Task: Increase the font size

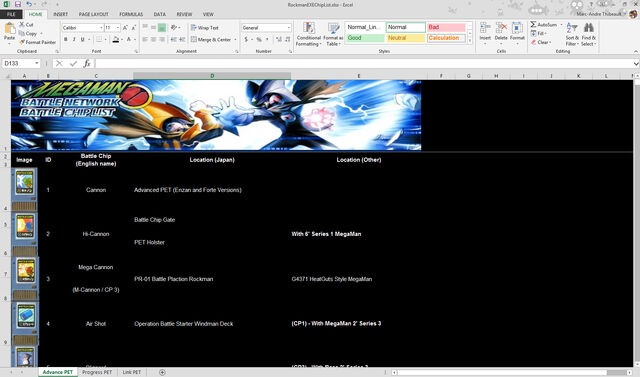Action: 125,28
